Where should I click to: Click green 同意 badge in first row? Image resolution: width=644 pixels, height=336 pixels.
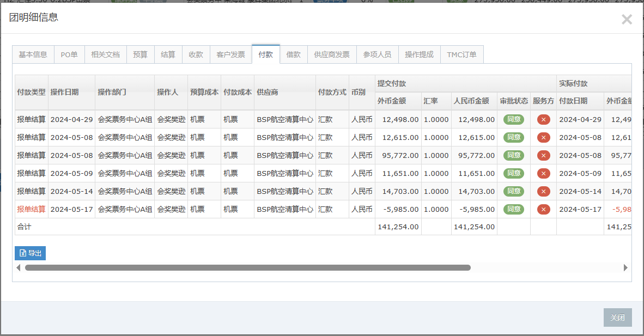coord(514,120)
